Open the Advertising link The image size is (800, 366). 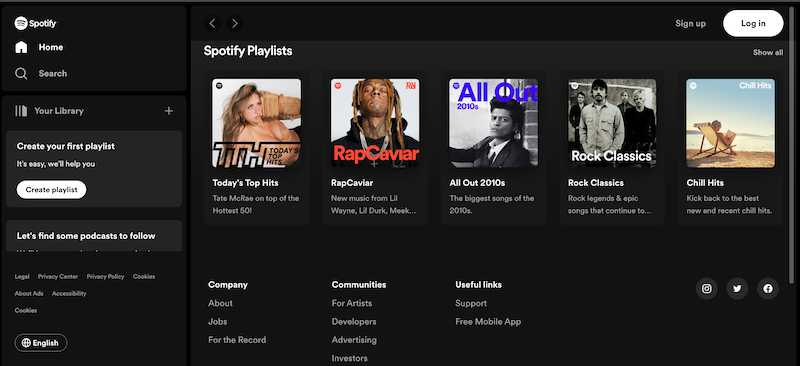pyautogui.click(x=354, y=340)
